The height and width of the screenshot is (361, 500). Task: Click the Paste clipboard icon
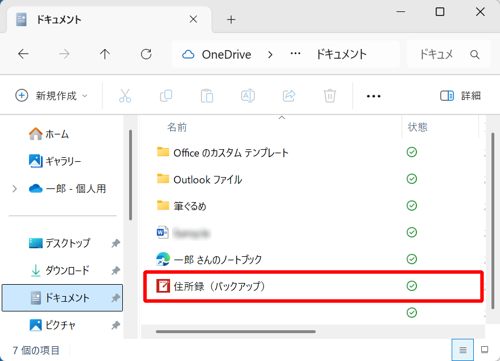point(207,96)
